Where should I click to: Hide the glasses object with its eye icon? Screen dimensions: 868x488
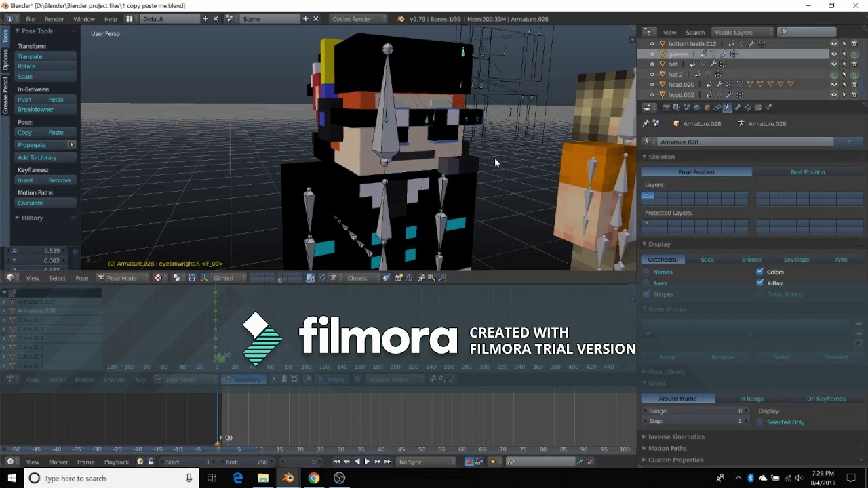(x=834, y=54)
